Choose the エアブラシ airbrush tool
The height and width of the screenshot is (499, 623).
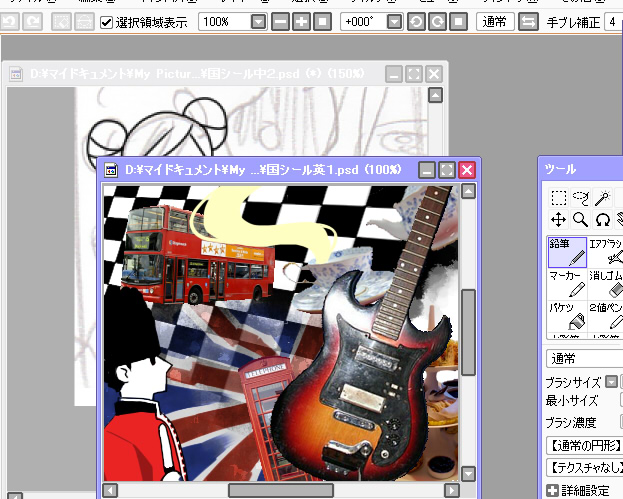point(605,252)
